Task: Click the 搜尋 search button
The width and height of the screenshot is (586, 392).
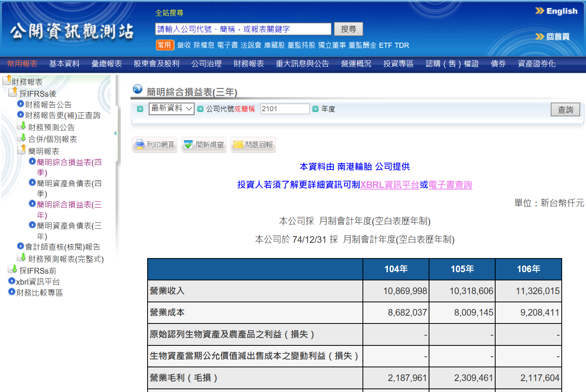Action: tap(348, 29)
